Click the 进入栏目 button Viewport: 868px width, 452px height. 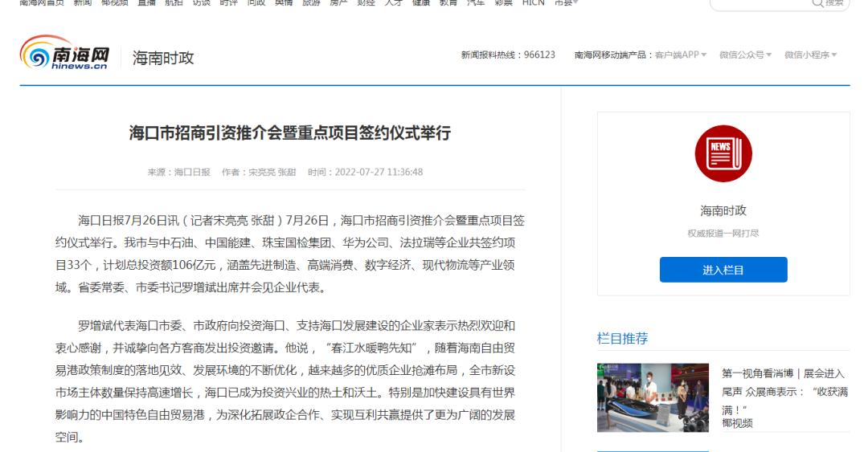pyautogui.click(x=723, y=270)
